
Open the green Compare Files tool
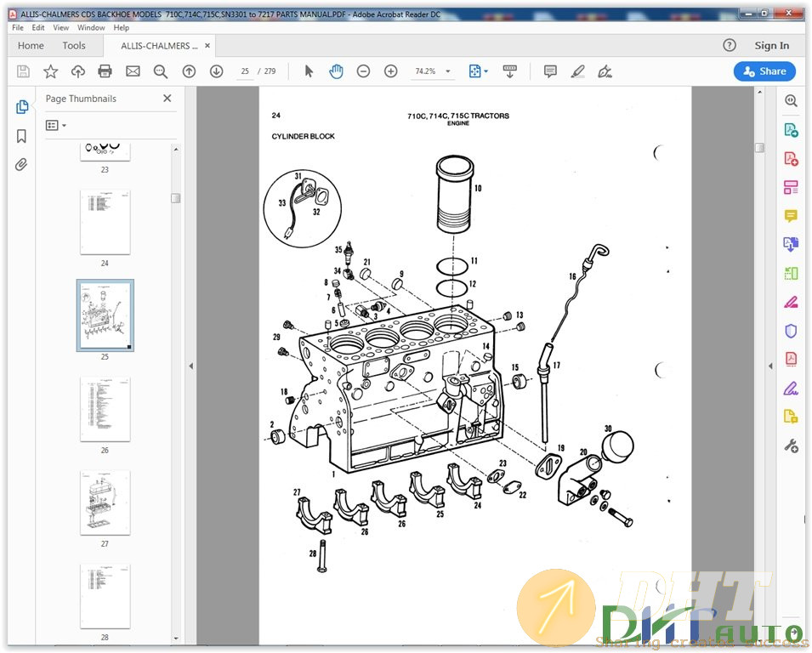point(791,273)
